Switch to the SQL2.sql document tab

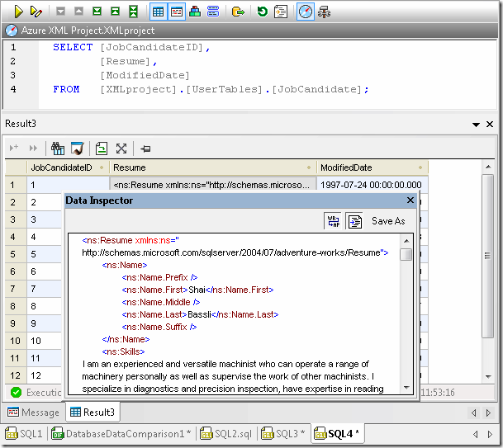(227, 434)
